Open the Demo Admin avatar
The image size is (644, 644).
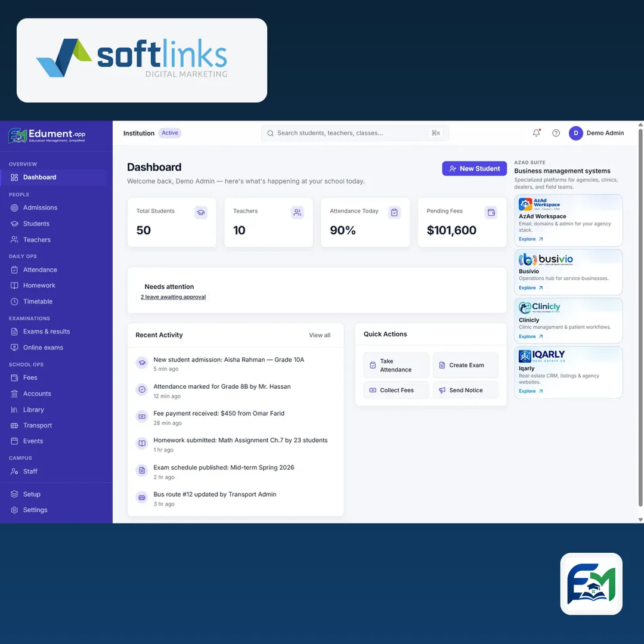tap(575, 133)
